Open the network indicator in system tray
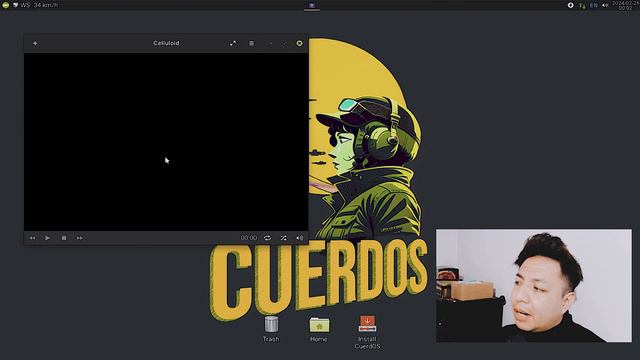 [x=582, y=5]
